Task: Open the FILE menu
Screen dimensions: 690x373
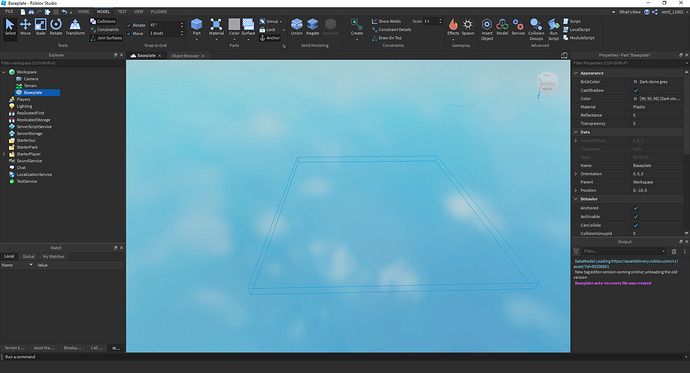Action: click(9, 11)
